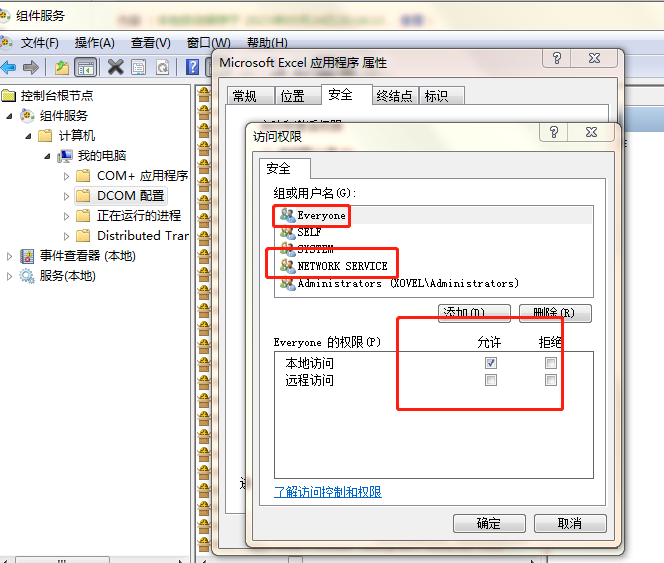Click the Back arrow toolbar icon

click(x=8, y=67)
